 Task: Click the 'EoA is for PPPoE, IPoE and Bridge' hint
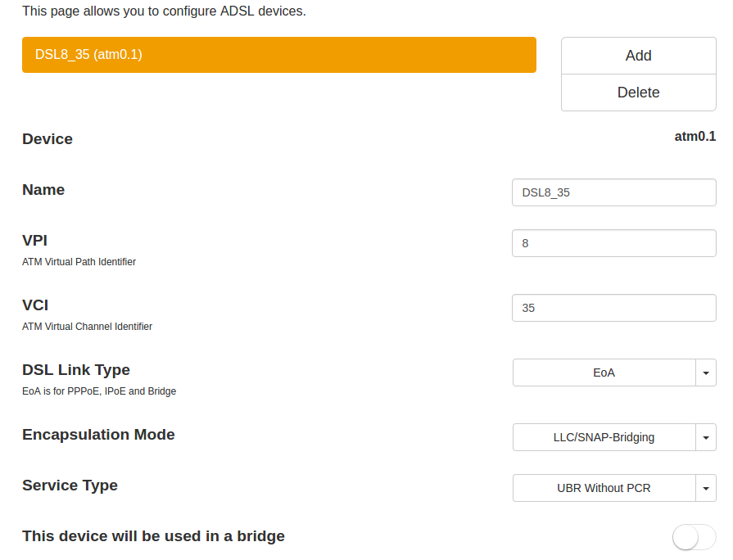(x=99, y=391)
